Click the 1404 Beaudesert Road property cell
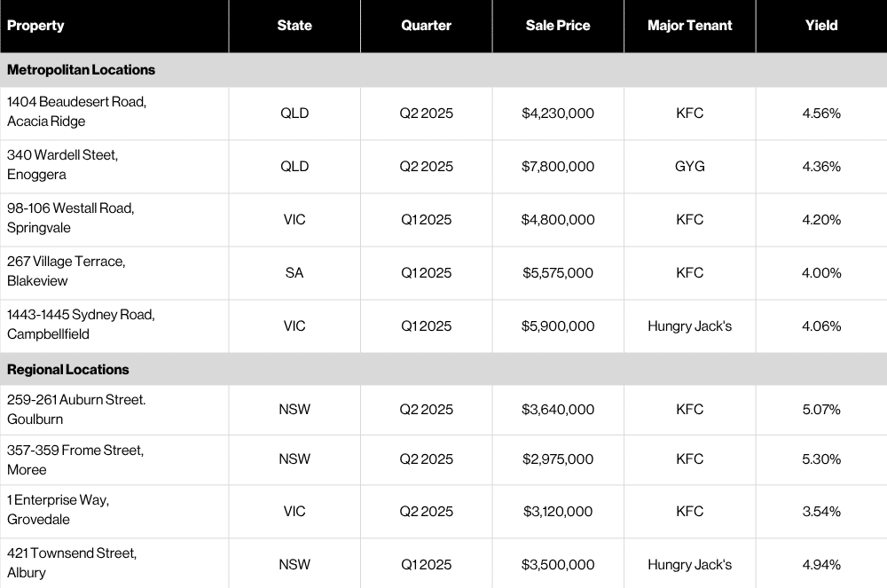The image size is (887, 588). coord(76,112)
